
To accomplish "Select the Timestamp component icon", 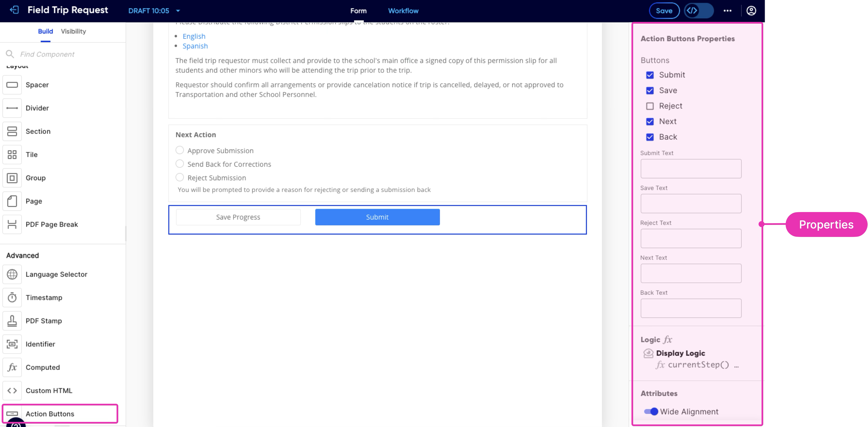I will (x=12, y=298).
